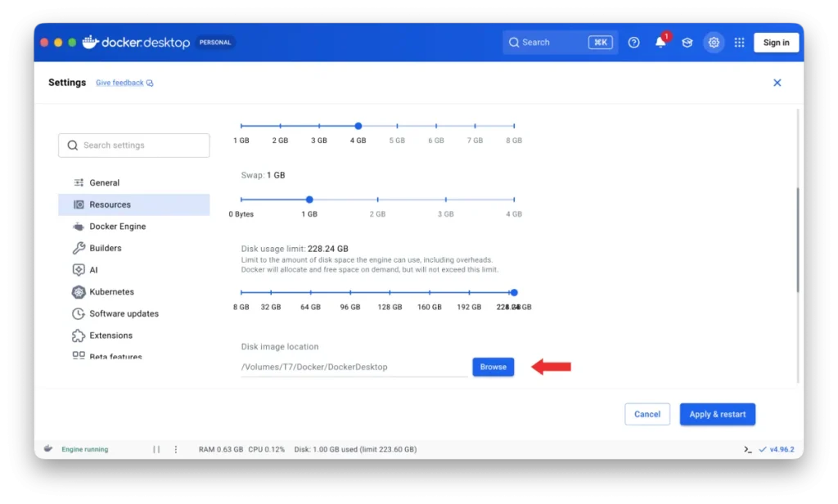
Task: Click the PERSONAL plan badge
Action: [x=215, y=43]
